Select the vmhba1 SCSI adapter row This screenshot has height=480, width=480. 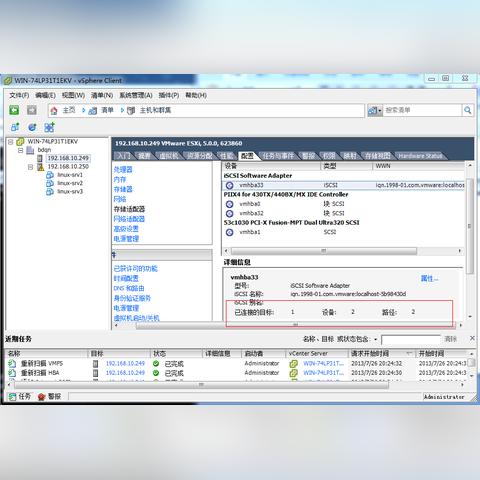343,232
